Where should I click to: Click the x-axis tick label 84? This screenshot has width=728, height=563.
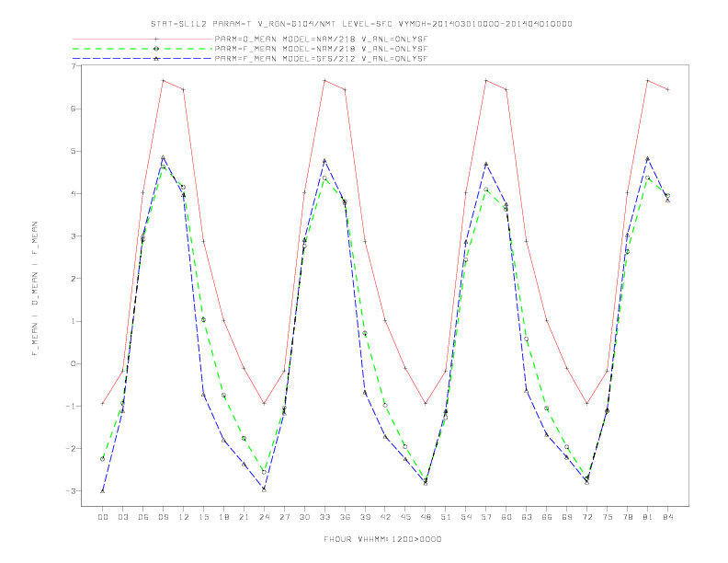pyautogui.click(x=668, y=517)
